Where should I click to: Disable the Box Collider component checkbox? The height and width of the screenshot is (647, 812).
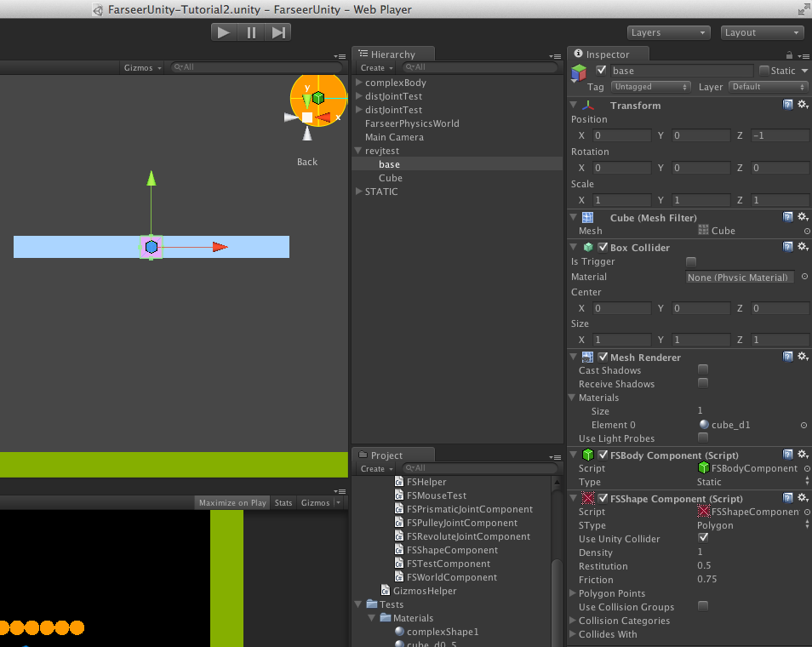(603, 247)
